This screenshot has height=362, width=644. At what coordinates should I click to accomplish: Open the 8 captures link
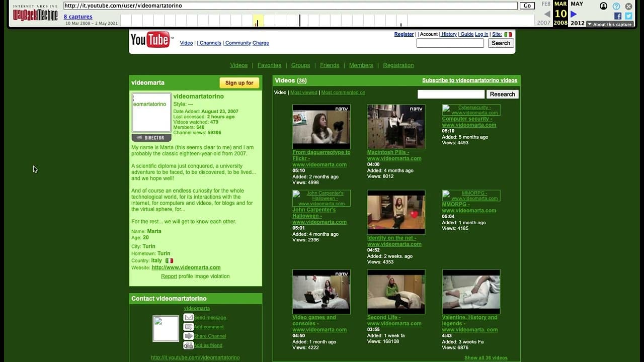click(x=78, y=17)
